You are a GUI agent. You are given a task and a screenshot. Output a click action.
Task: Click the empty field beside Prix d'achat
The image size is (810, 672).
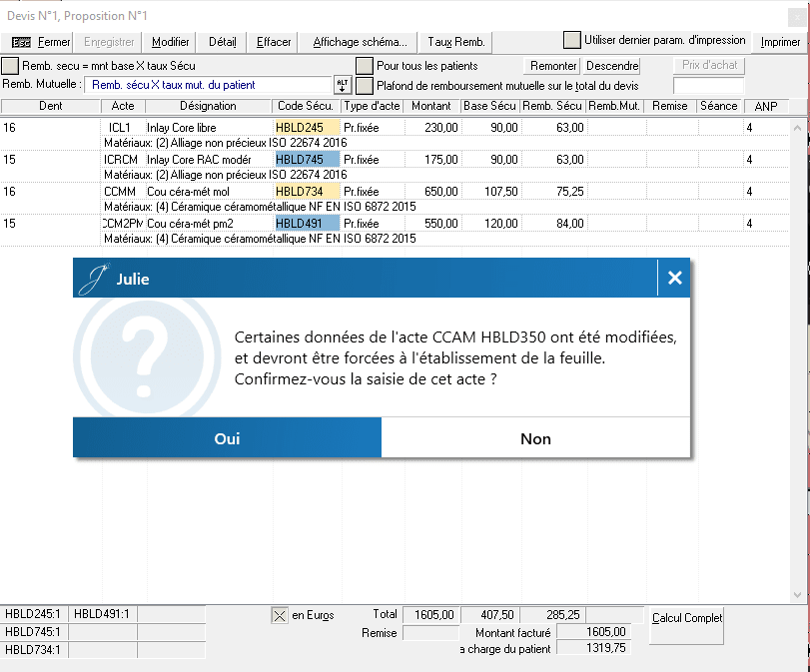pyautogui.click(x=708, y=86)
